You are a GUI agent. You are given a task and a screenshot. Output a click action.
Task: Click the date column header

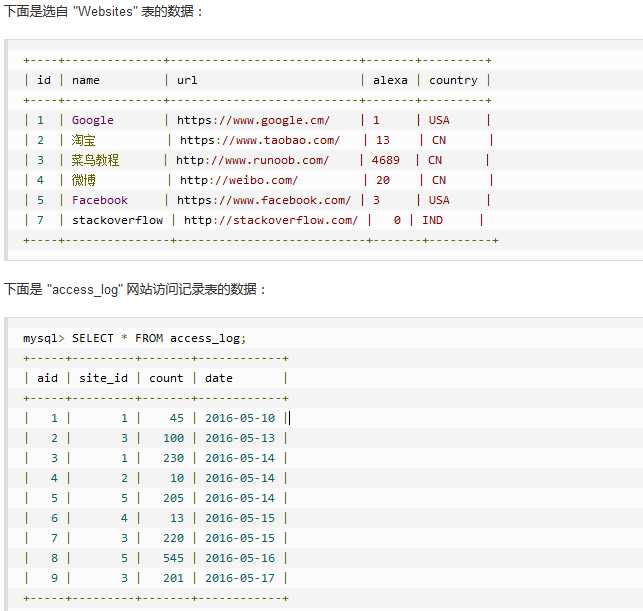point(219,378)
